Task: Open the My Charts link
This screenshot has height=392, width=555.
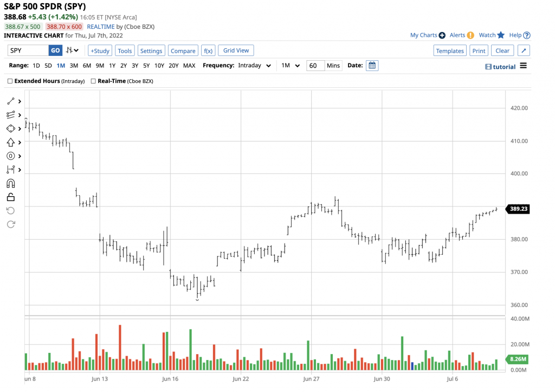Action: click(423, 35)
